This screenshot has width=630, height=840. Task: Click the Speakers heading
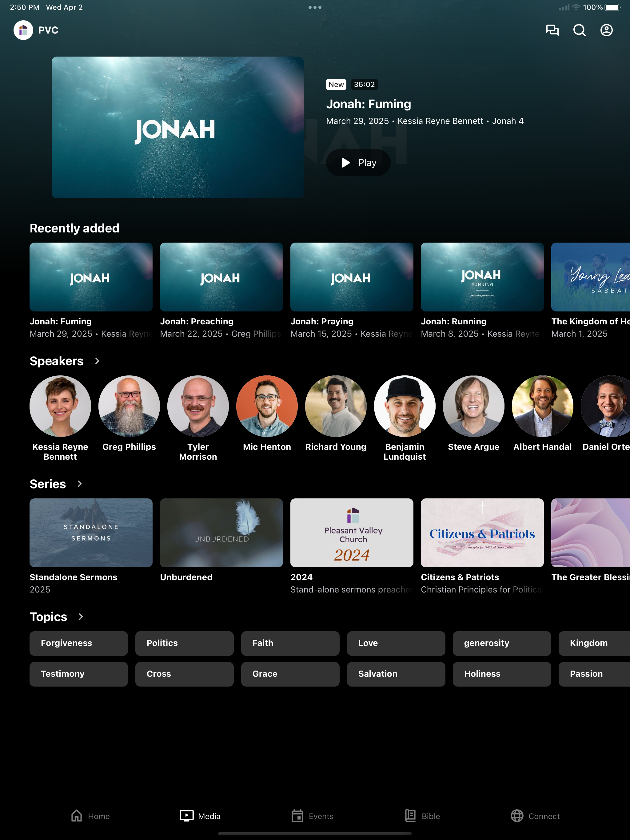pos(57,361)
